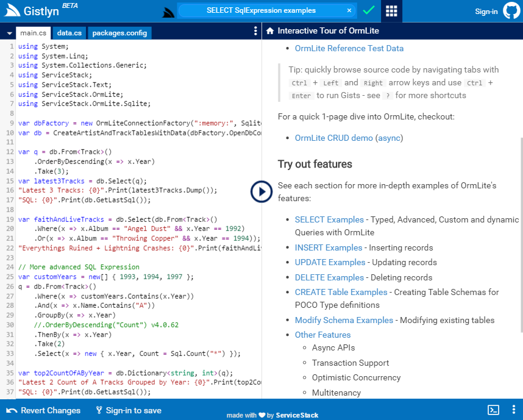Click 'Optimistic Concurrency' list item
The height and width of the screenshot is (420, 523).
pos(356,377)
